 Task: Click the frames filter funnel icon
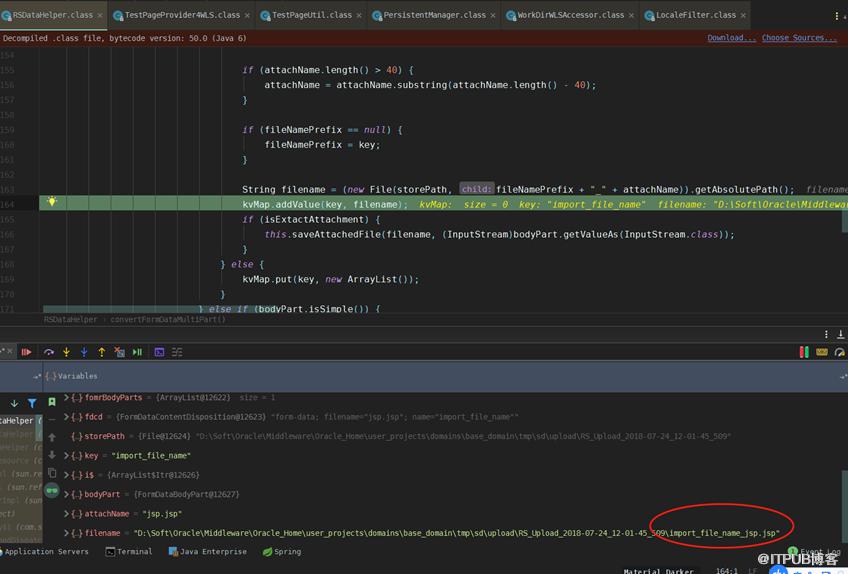tap(32, 403)
